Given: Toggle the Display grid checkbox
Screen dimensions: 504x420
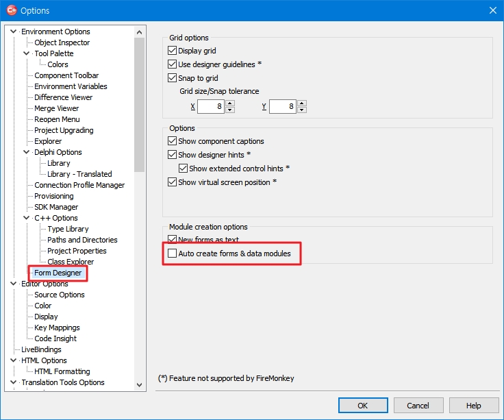Looking at the screenshot, I should 173,51.
